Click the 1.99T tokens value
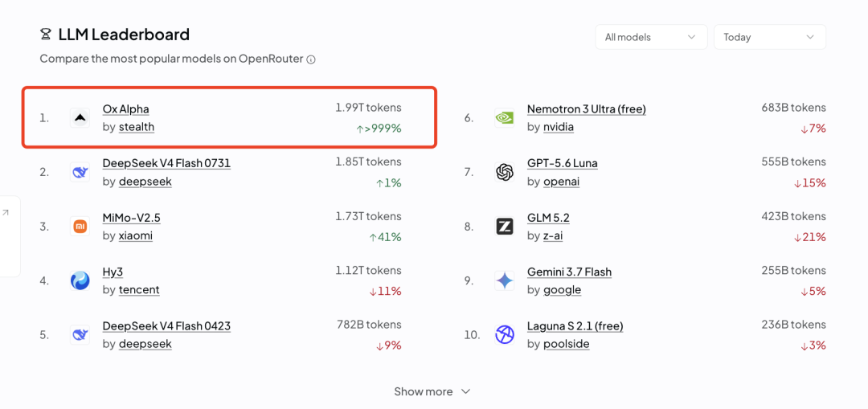 (x=368, y=108)
